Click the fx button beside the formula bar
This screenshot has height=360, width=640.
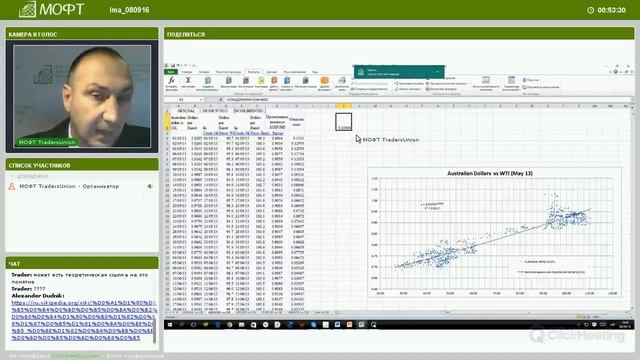[x=220, y=100]
